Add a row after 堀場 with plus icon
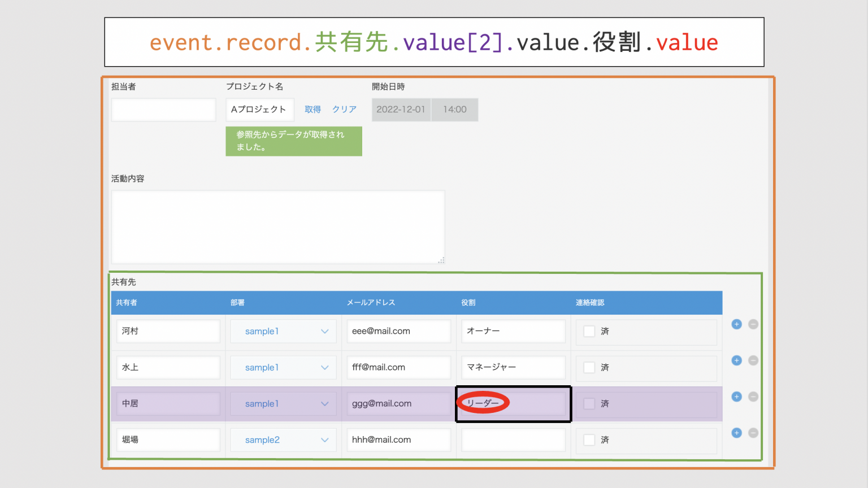This screenshot has height=488, width=868. click(x=736, y=433)
